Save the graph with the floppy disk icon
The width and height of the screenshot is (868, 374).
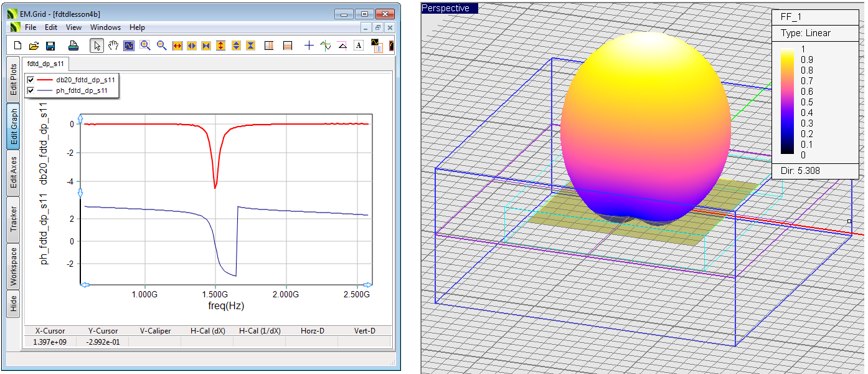tap(50, 46)
